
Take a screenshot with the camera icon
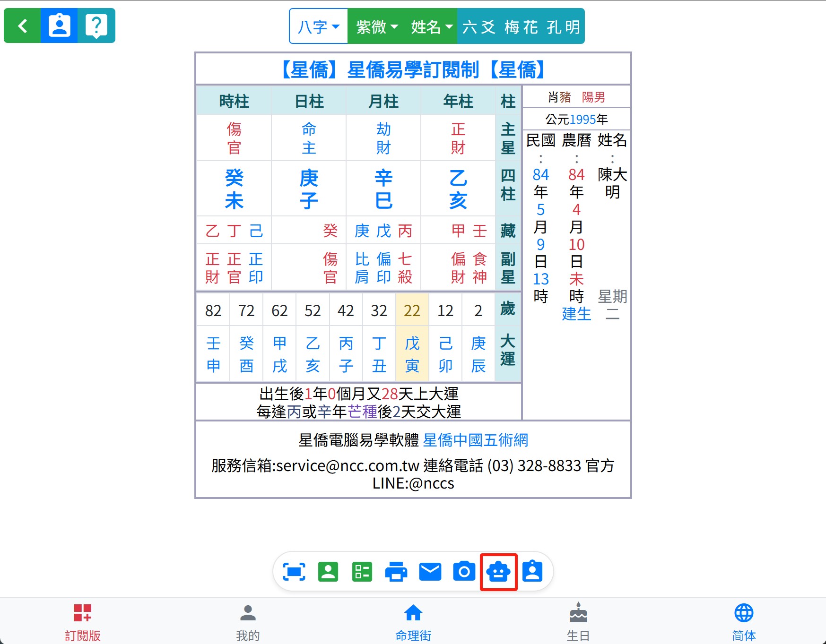[x=464, y=572]
